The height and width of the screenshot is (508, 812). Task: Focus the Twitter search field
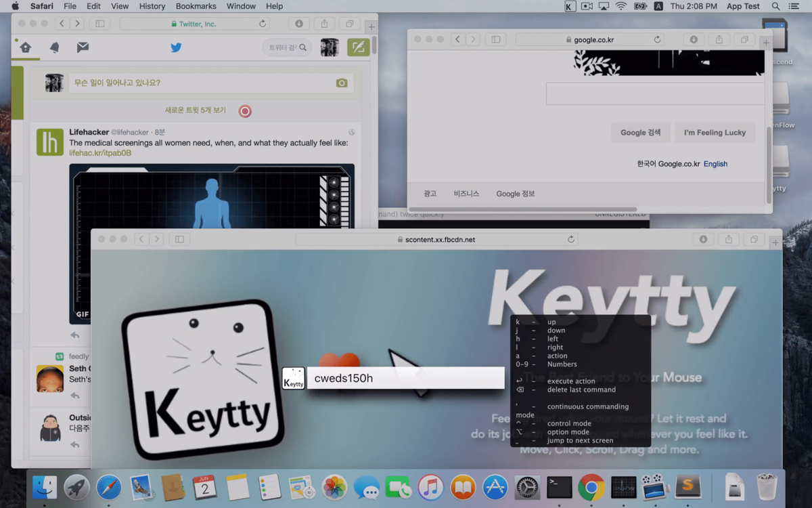pyautogui.click(x=288, y=47)
